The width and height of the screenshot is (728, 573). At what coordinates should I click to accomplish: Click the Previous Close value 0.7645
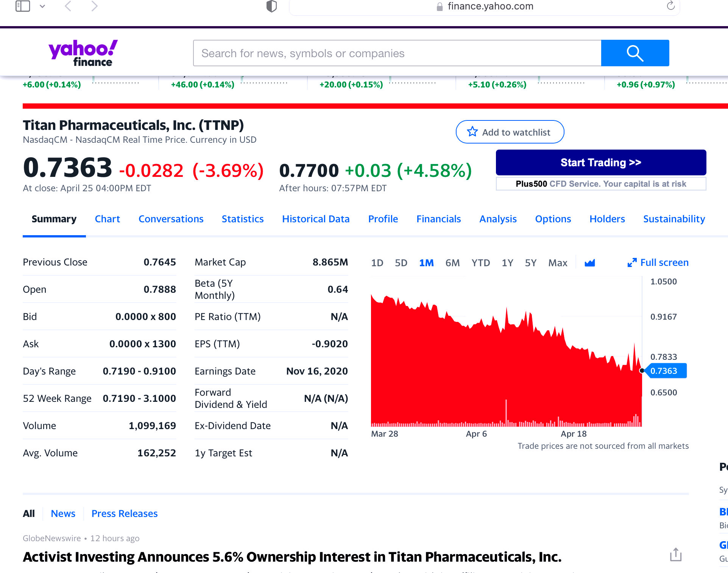coord(160,262)
